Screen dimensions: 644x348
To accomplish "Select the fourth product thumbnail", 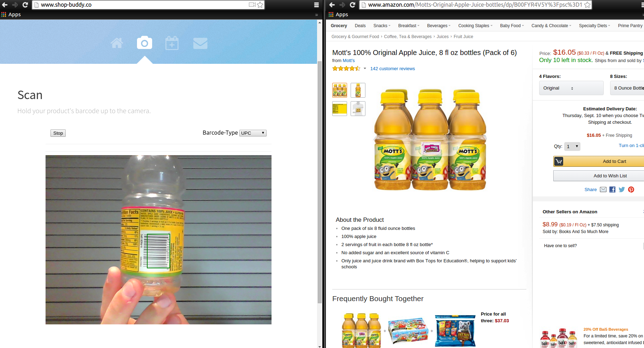I will [358, 109].
